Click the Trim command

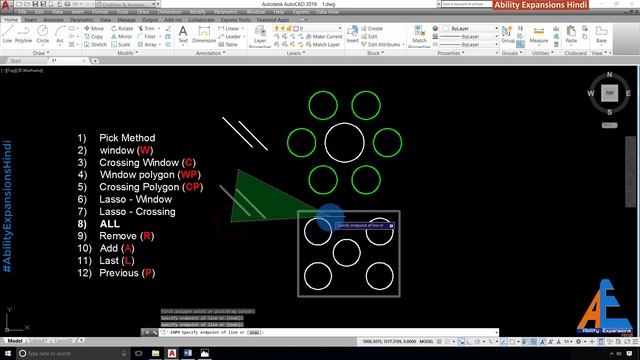tap(147, 29)
